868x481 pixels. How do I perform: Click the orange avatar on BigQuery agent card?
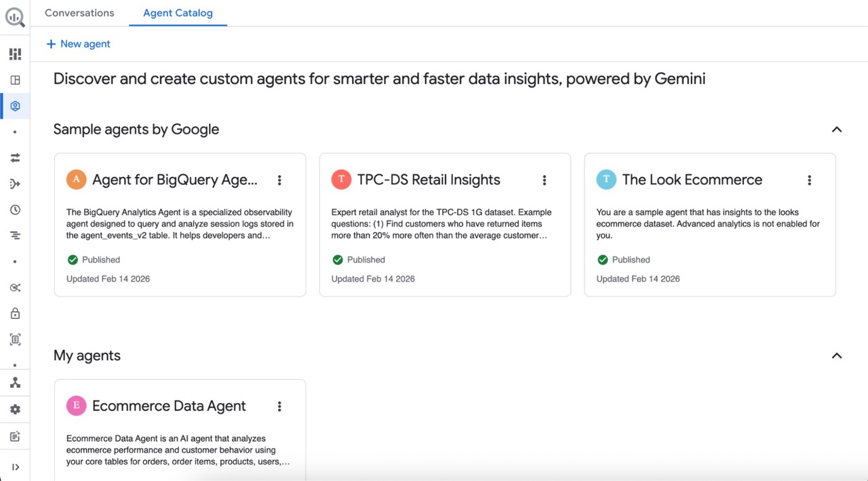pos(76,180)
